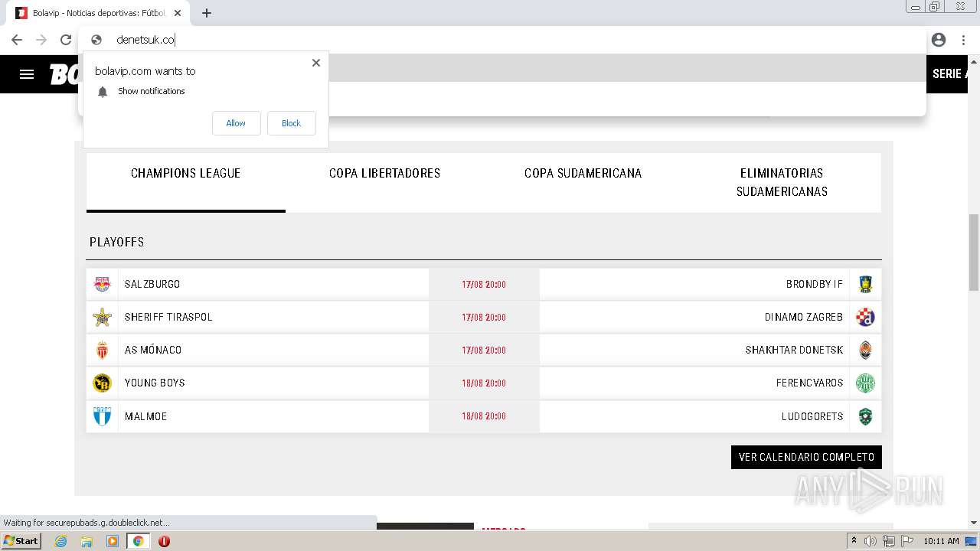This screenshot has width=980, height=551.
Task: Select the Ludogorets team name
Action: [812, 416]
